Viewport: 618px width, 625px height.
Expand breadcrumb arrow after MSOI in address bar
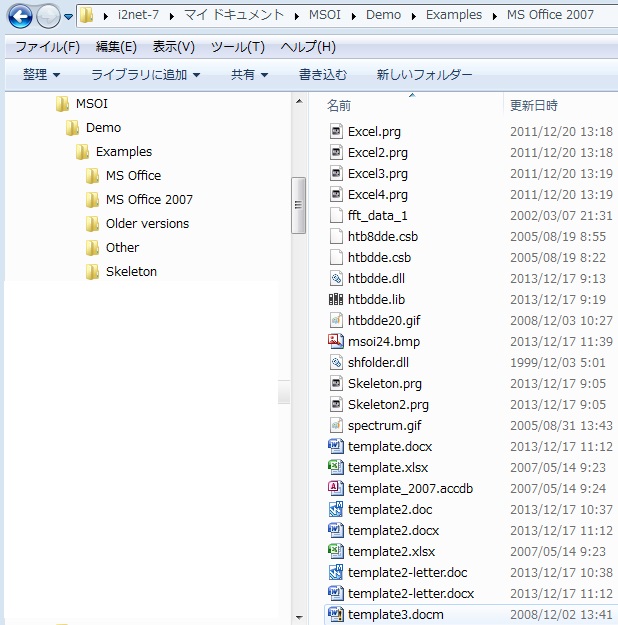point(354,16)
